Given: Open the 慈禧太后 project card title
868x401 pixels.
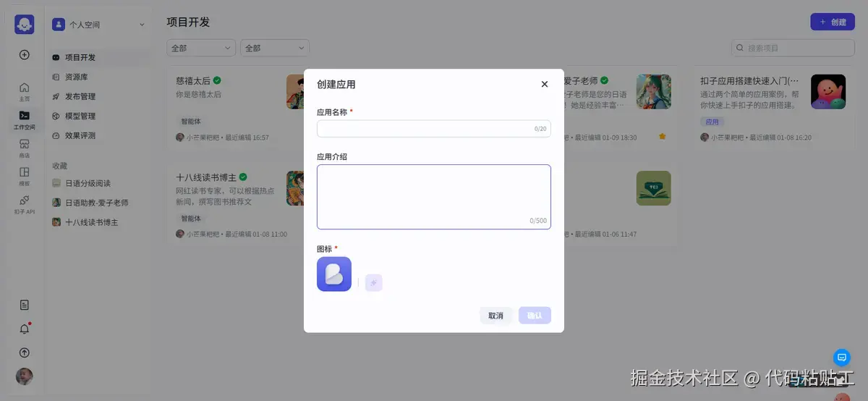Looking at the screenshot, I should point(192,80).
